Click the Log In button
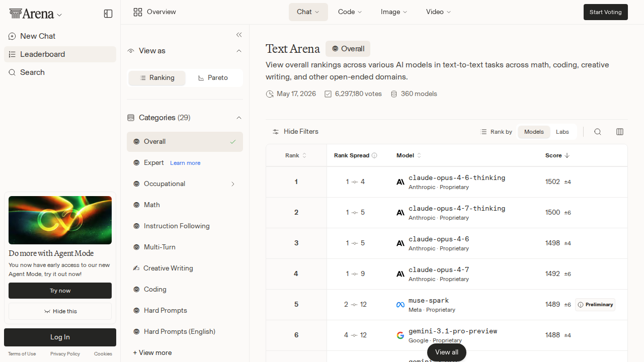This screenshot has width=644, height=362. point(60,337)
